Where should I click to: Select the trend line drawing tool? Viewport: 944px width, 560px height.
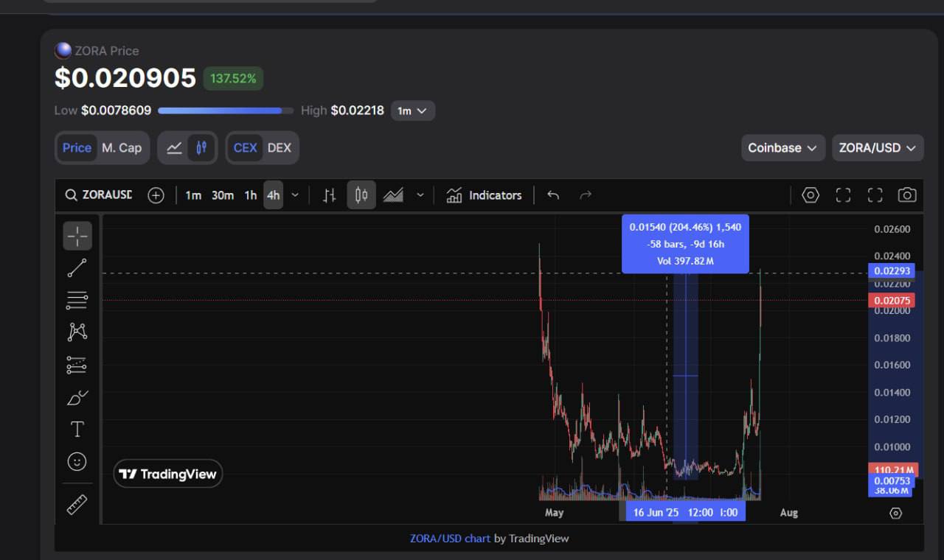[77, 268]
